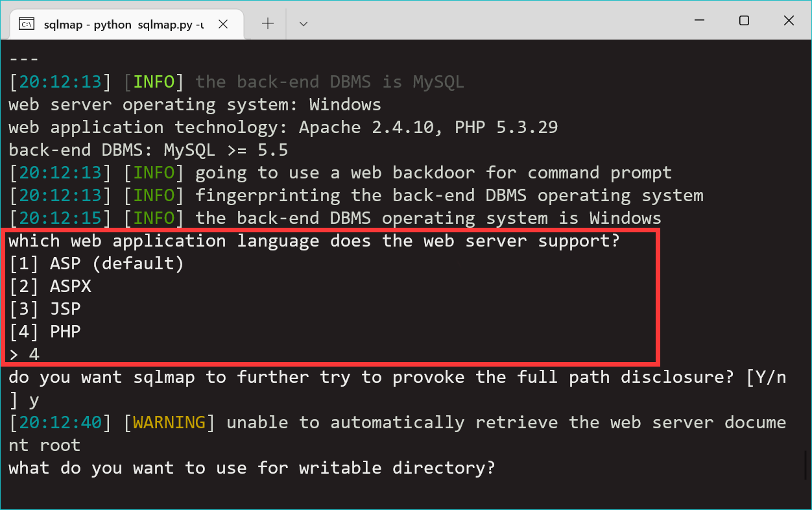Open a new terminal tab
The image size is (812, 510).
[x=268, y=24]
